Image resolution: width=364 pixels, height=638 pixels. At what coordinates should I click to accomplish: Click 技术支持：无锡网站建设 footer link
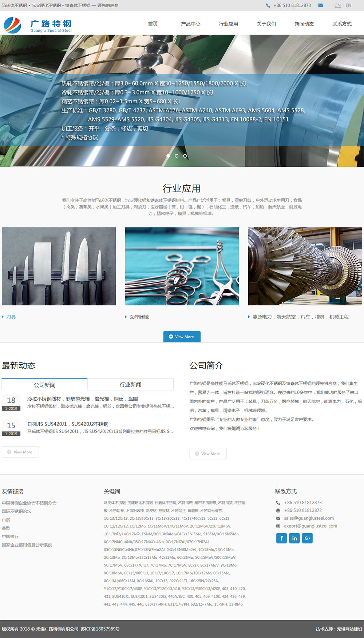[x=339, y=629]
